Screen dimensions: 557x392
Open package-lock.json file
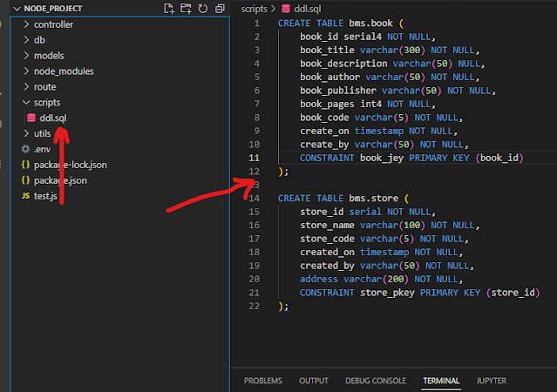[71, 165]
